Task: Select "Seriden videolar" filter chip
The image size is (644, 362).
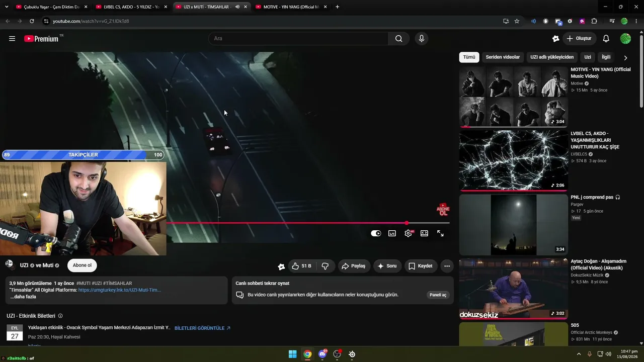Action: tap(503, 57)
